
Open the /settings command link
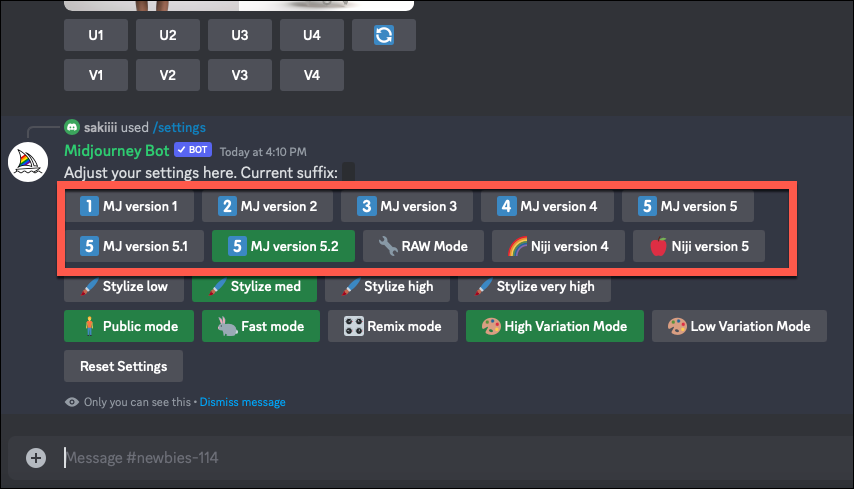(x=179, y=127)
